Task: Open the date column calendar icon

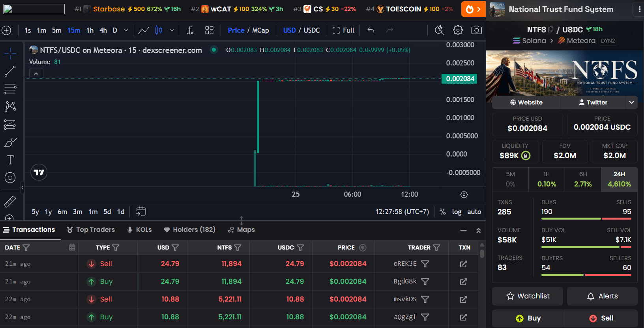Action: pyautogui.click(x=72, y=248)
